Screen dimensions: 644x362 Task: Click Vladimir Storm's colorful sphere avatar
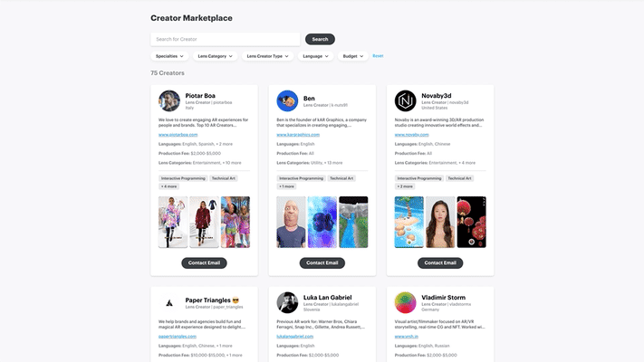406,303
